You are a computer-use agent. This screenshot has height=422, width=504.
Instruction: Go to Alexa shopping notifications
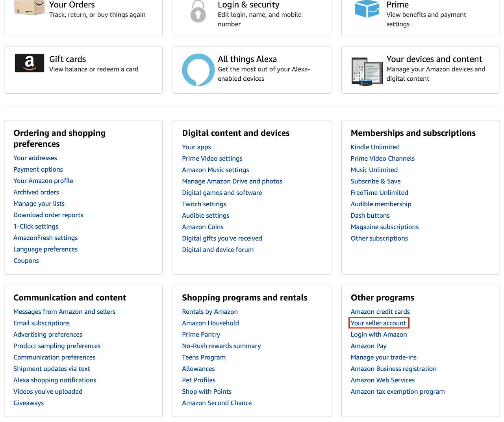point(55,380)
